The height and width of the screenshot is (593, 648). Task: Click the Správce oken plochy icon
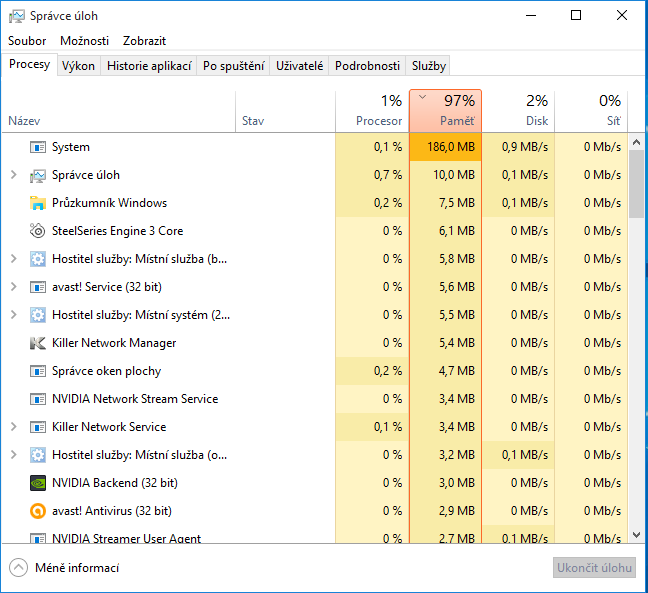(38, 371)
